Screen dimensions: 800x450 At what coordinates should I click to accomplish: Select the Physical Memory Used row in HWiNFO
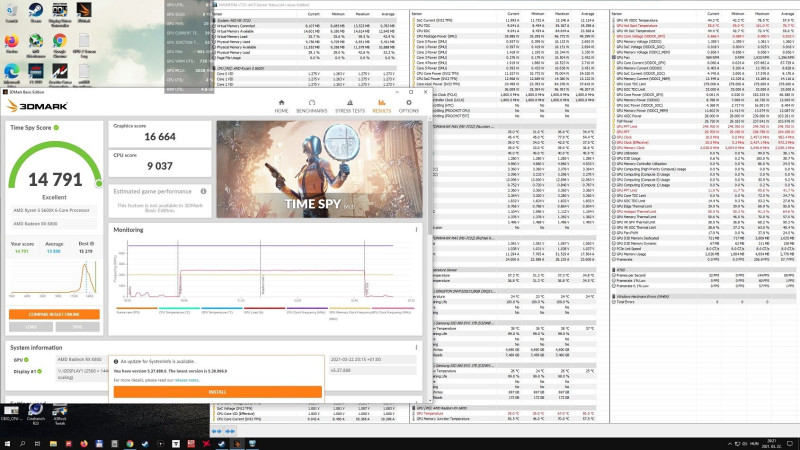(x=304, y=42)
